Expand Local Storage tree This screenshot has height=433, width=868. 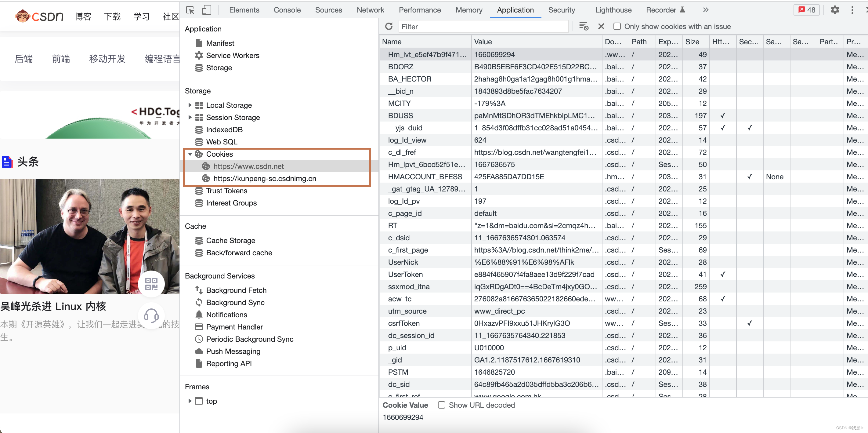pos(190,105)
